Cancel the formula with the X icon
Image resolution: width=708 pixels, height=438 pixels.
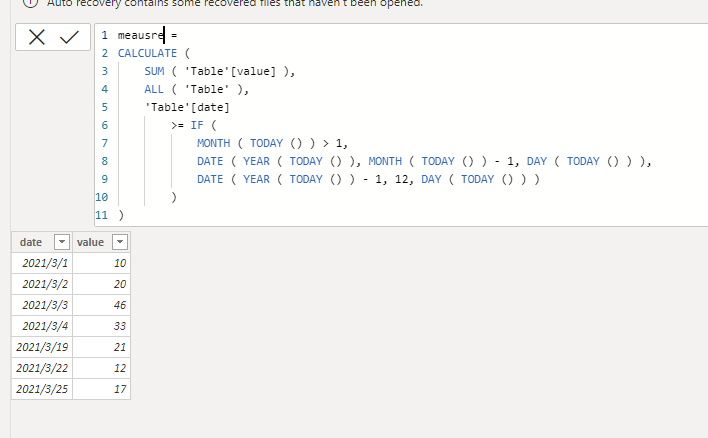(37, 37)
